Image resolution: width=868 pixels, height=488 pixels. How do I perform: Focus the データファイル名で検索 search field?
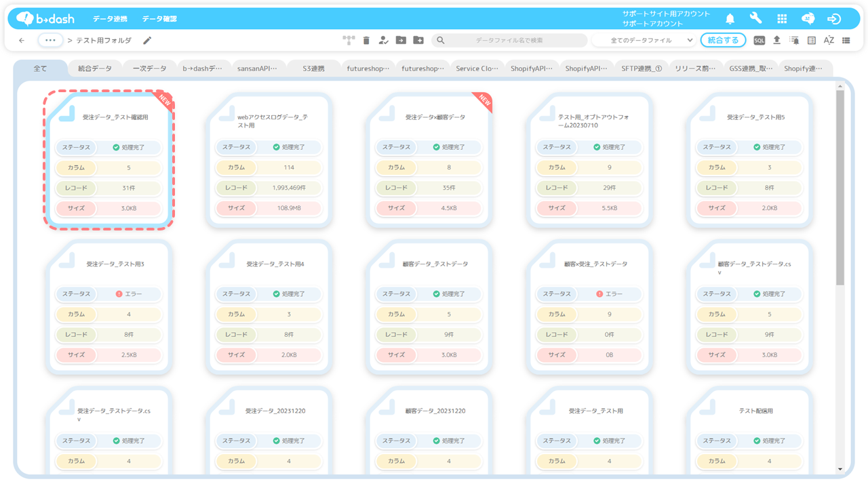tap(509, 41)
